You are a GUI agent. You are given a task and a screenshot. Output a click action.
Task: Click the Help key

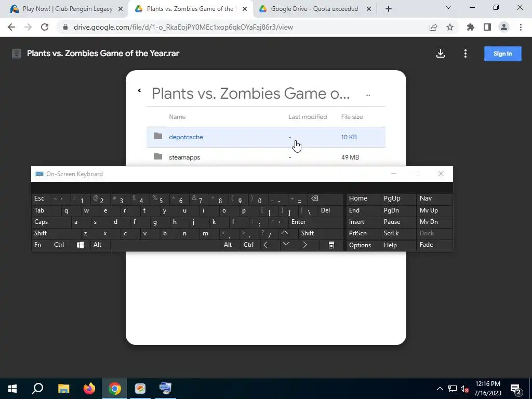pyautogui.click(x=398, y=245)
